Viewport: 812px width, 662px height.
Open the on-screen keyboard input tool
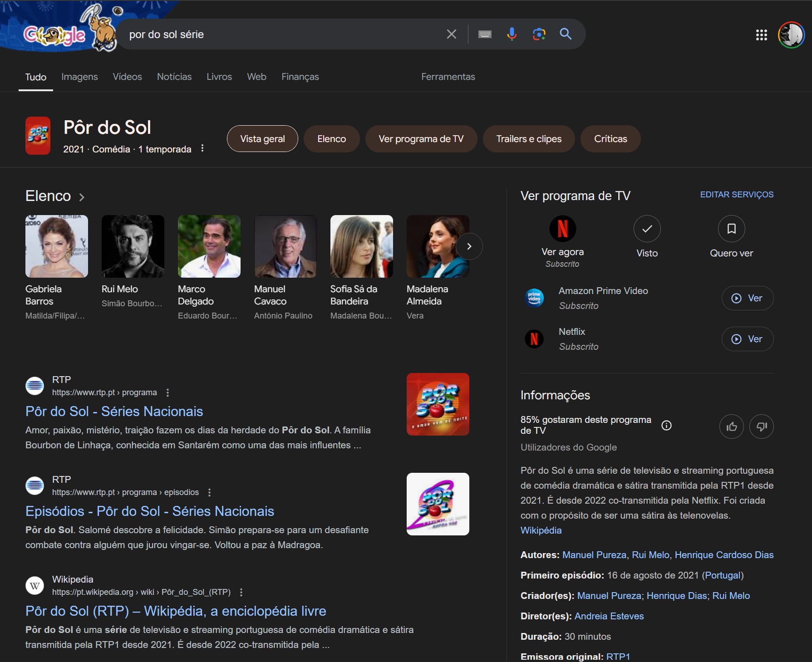click(485, 34)
